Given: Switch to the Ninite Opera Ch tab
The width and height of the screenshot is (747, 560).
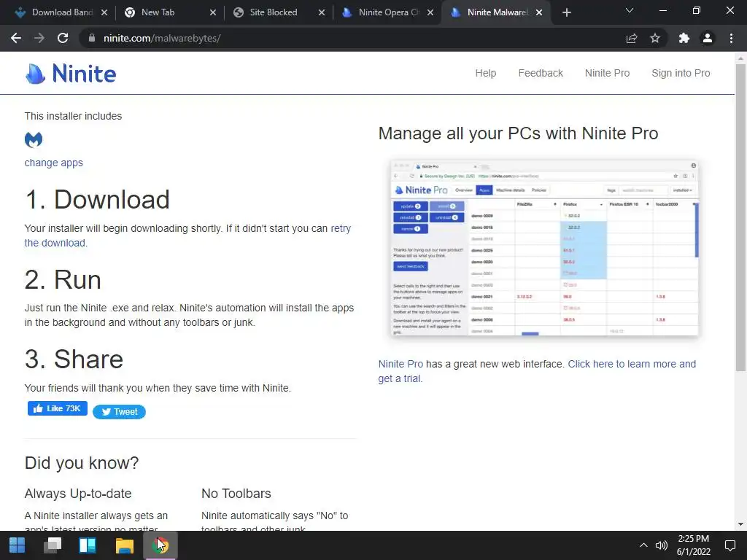Looking at the screenshot, I should [387, 12].
